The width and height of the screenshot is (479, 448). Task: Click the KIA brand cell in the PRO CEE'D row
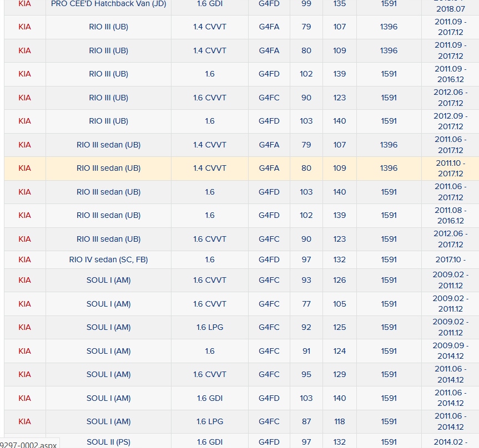(x=25, y=4)
